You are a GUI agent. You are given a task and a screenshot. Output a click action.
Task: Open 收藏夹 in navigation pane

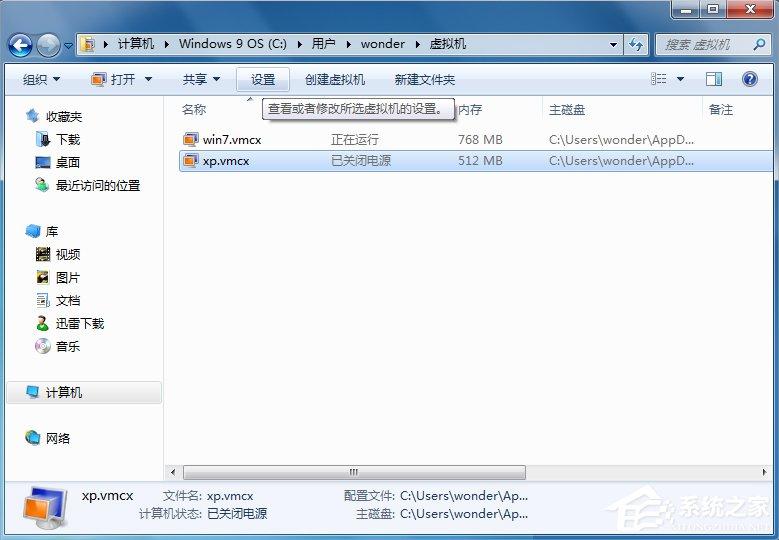tap(64, 116)
